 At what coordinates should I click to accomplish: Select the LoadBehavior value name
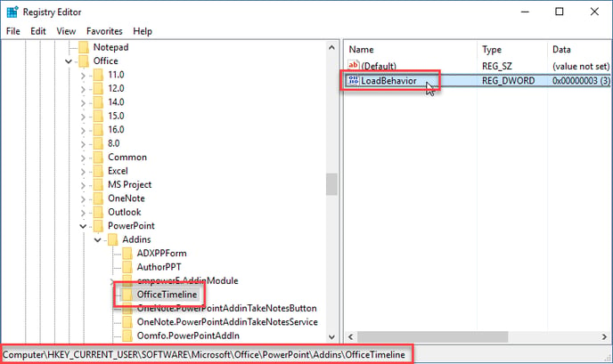point(388,81)
